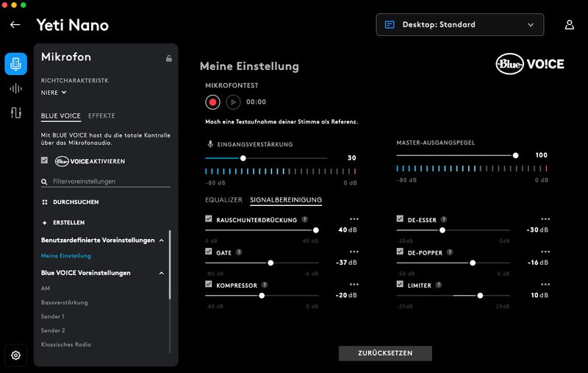Open help for De-Popper
Image resolution: width=588 pixels, height=373 pixels.
(450, 252)
